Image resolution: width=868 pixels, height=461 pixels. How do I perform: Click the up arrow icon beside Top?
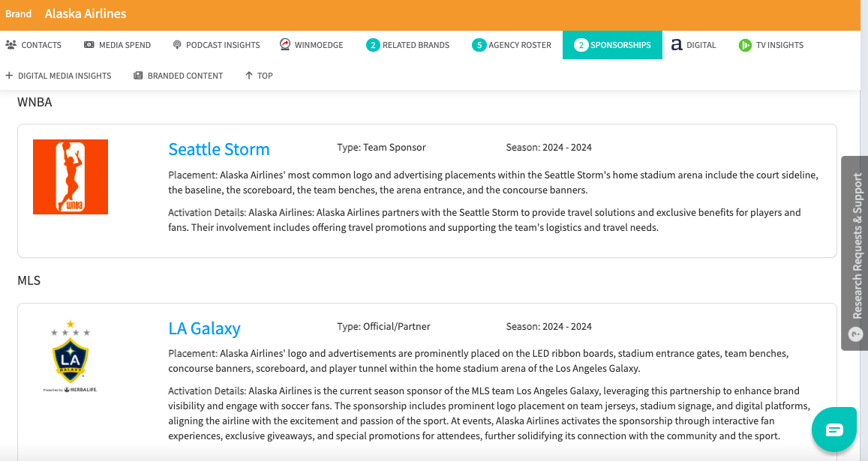(248, 75)
